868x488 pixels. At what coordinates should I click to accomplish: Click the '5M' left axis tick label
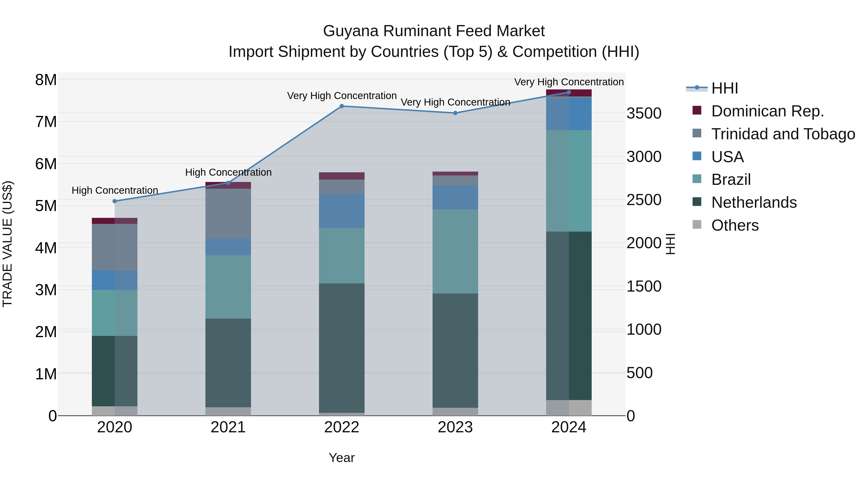pos(46,206)
